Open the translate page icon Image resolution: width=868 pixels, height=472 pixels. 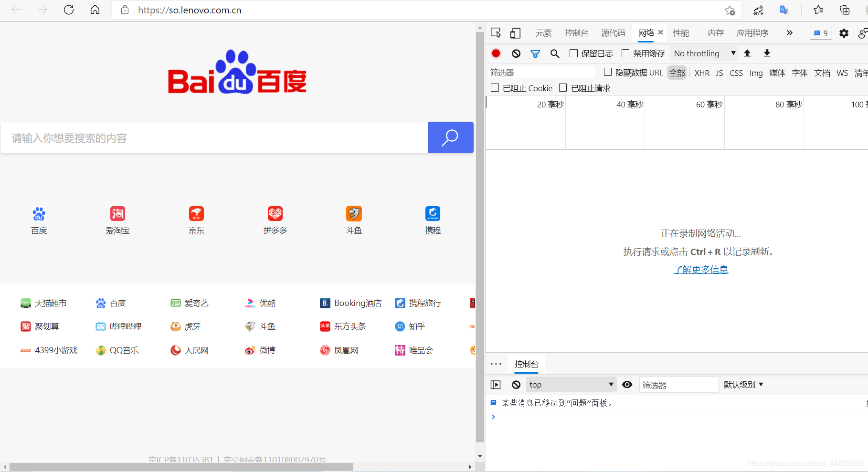click(x=784, y=10)
